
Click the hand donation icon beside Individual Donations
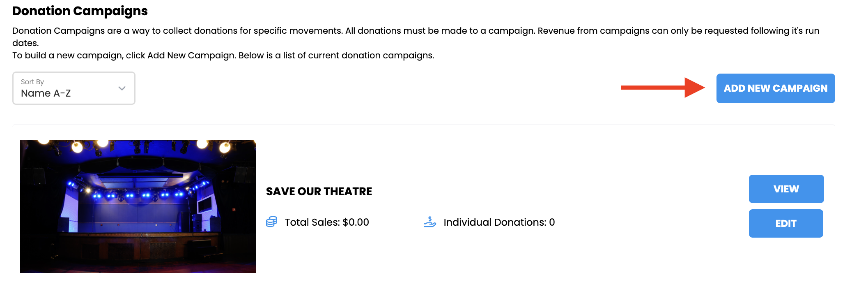(x=429, y=222)
